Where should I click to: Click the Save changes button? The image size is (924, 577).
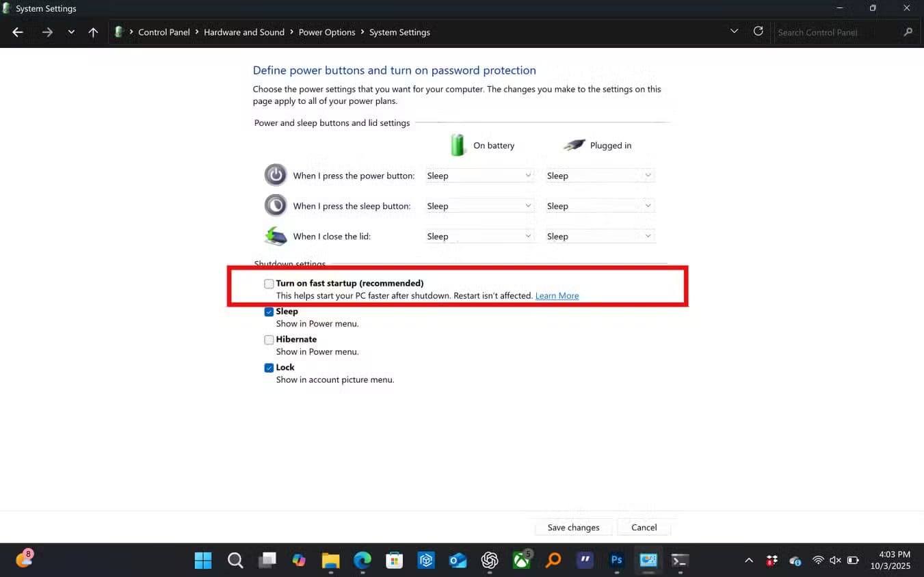(x=573, y=527)
